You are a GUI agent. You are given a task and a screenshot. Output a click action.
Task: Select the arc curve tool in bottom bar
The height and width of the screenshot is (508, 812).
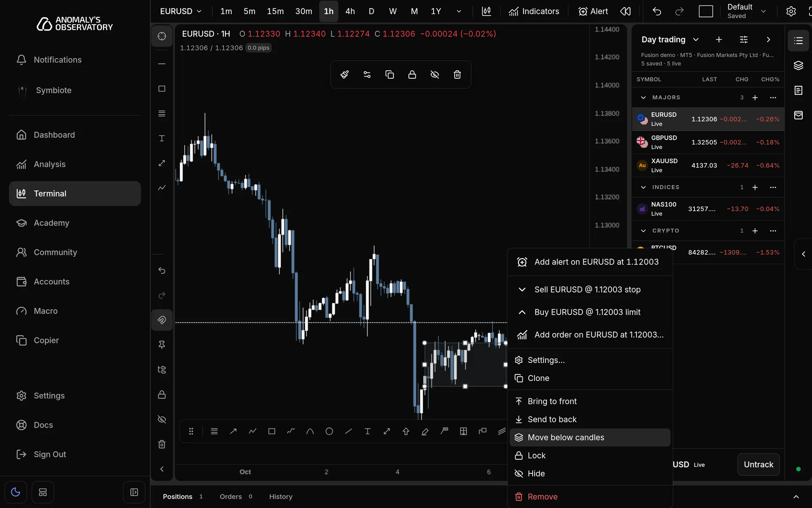coord(310,431)
